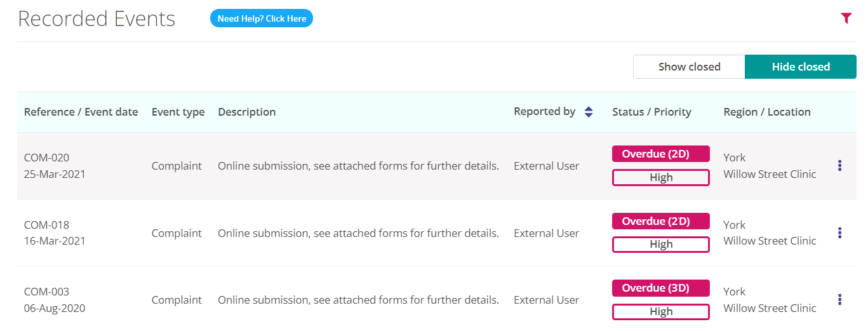Screen dimensions: 868x331
Task: Open the COM-018 event reference
Action: (x=46, y=225)
